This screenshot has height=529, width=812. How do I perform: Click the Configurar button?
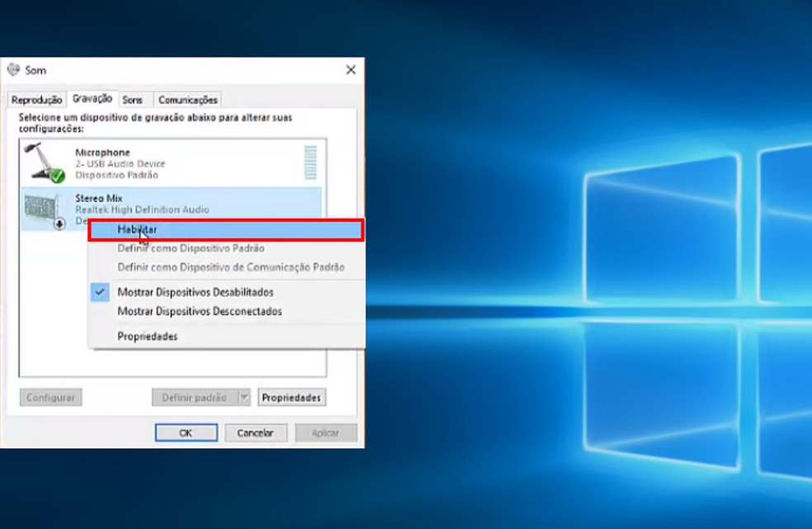51,398
